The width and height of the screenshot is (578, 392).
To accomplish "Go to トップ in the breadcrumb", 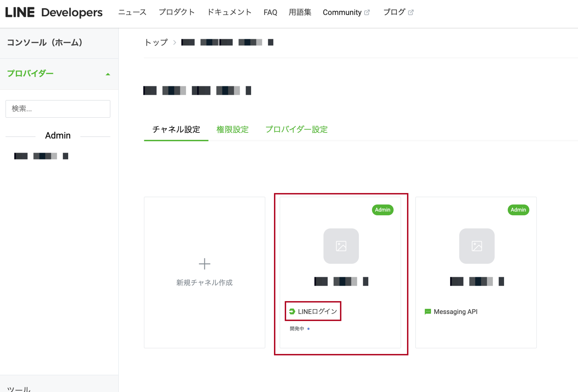I will 156,42.
